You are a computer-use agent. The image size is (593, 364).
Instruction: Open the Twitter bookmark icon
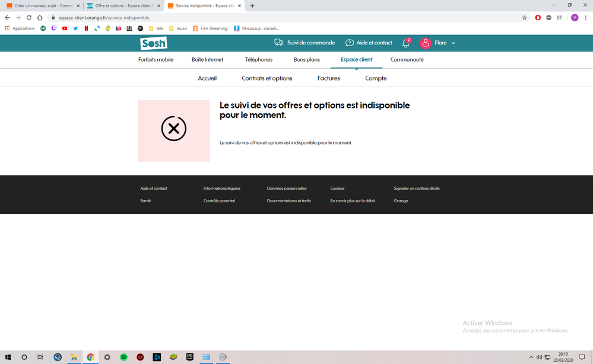click(75, 28)
